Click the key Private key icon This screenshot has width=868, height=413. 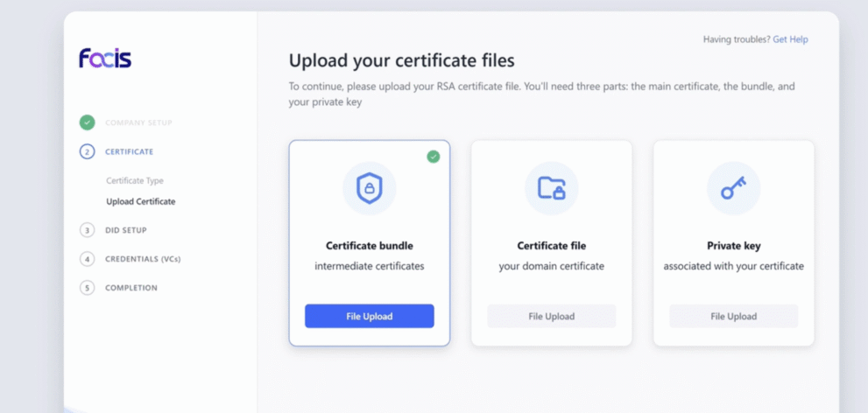tap(733, 188)
